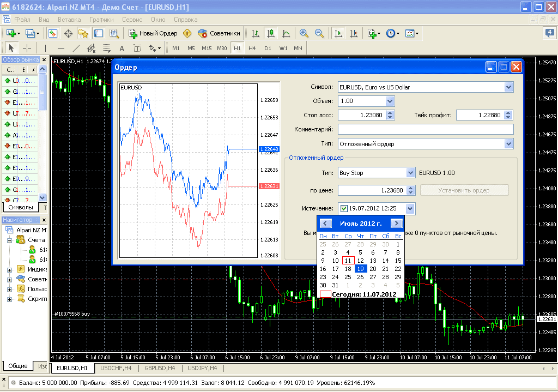
Task: Click the Zoom In chart icon
Action: click(x=304, y=33)
